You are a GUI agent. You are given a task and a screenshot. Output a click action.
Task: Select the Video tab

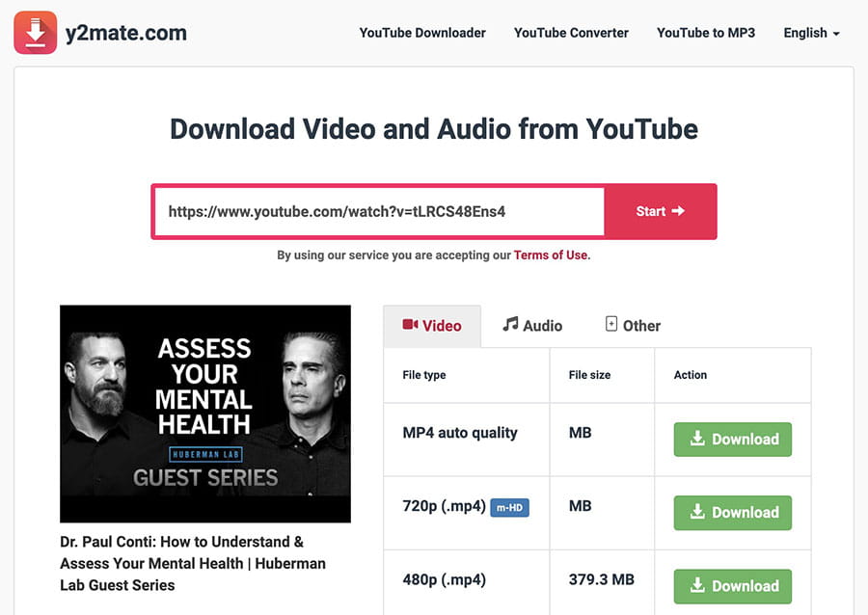point(432,326)
